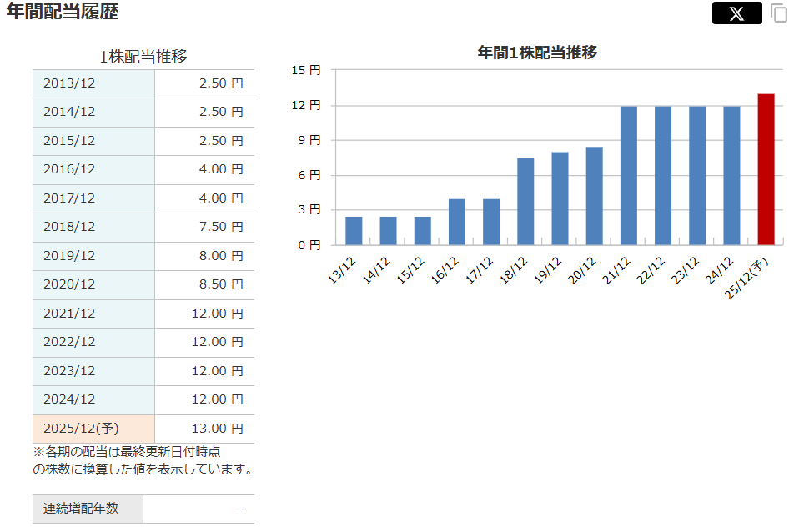The height and width of the screenshot is (532, 794).
Task: Click the 13/12 bar in chart
Action: 354,231
